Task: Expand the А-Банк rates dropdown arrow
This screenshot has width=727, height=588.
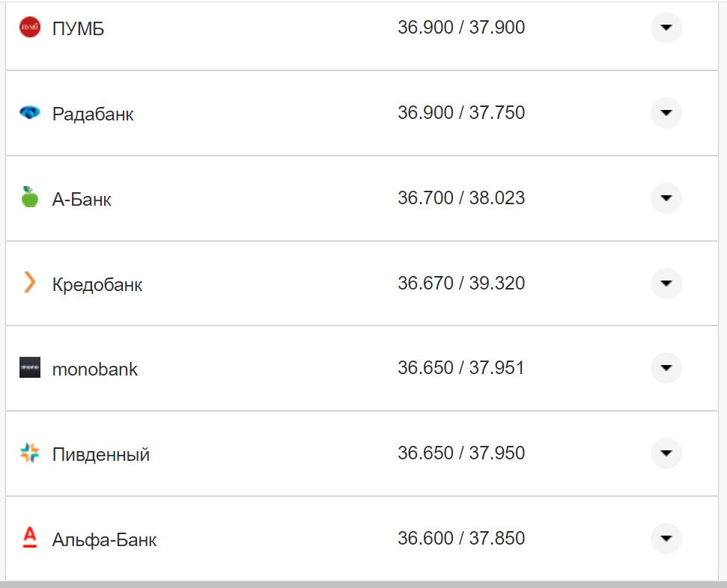Action: pos(666,198)
